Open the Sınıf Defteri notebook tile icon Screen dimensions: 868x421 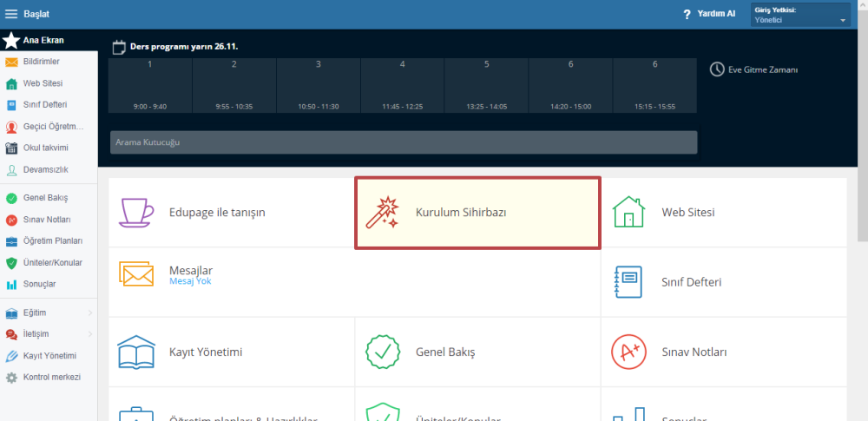(628, 282)
